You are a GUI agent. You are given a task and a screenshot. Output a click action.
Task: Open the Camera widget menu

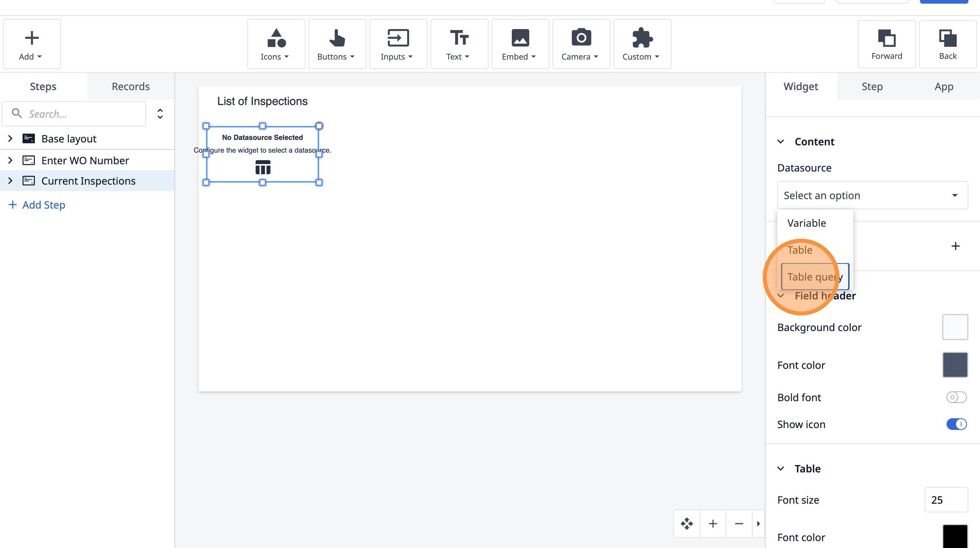(581, 44)
